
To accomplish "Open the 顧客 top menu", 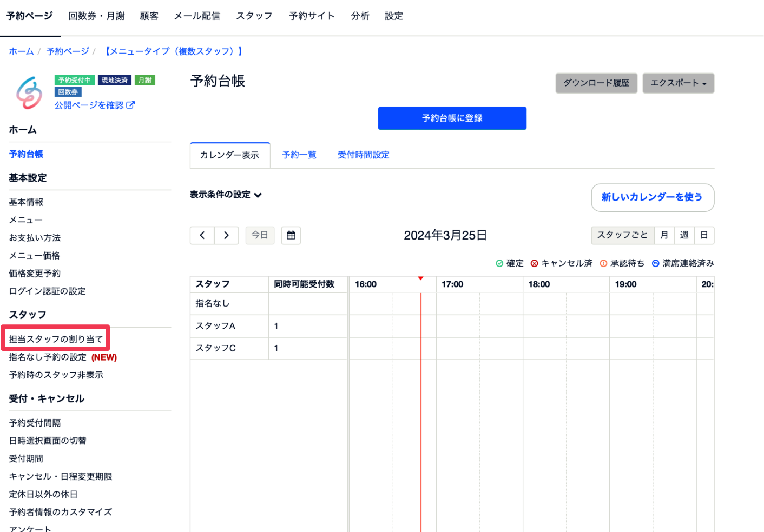I will coord(149,16).
